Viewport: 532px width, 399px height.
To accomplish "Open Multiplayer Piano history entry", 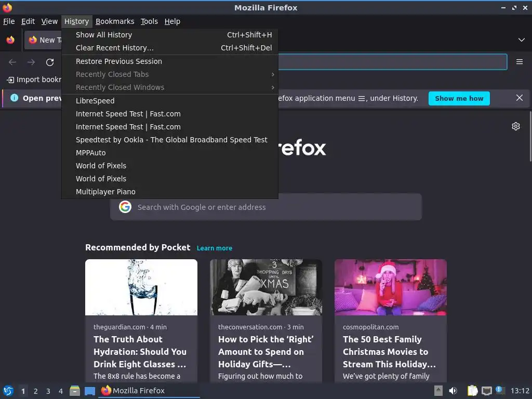I will (170, 192).
